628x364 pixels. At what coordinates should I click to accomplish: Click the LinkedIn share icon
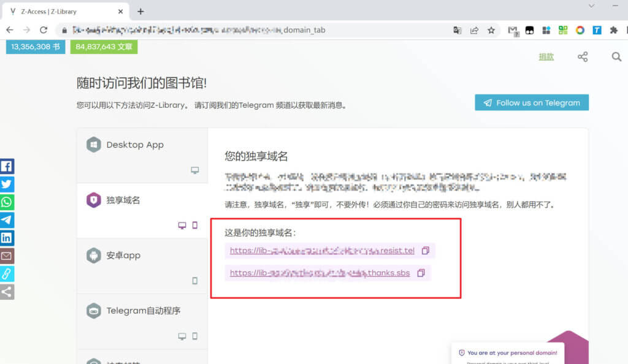point(7,238)
